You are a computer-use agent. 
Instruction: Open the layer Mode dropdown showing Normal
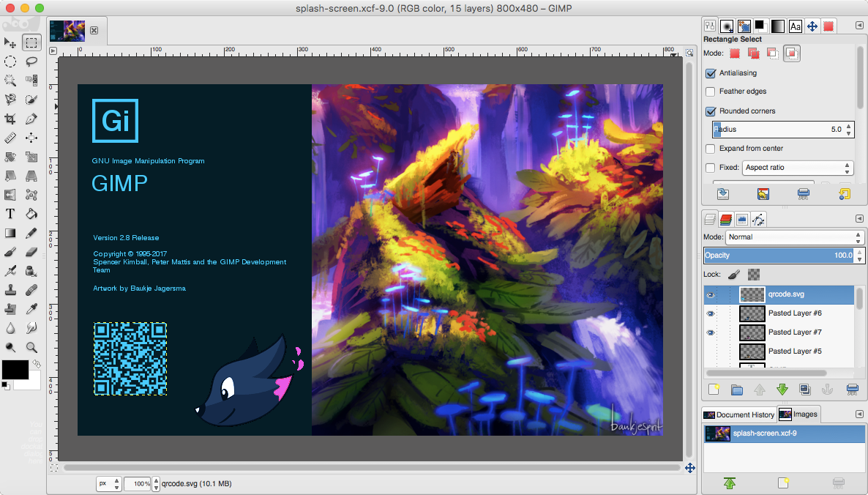[795, 237]
